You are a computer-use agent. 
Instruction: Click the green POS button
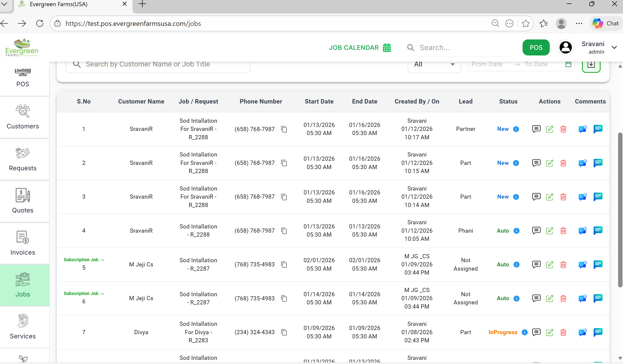[536, 47]
